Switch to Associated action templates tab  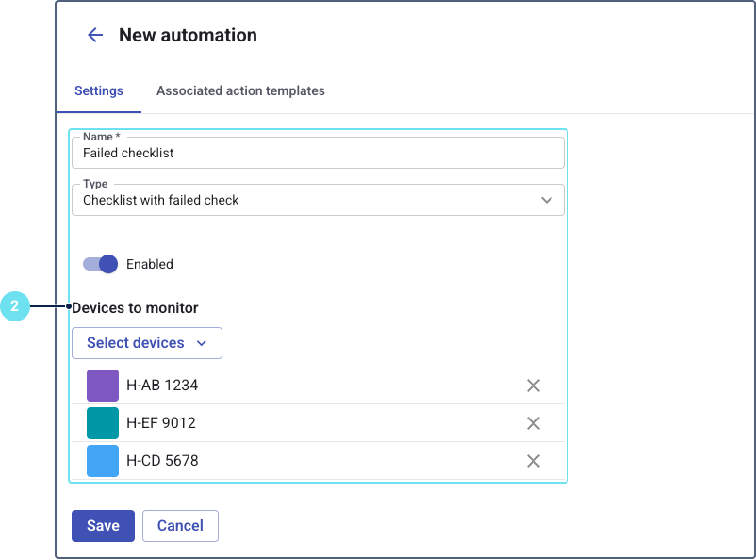coord(240,91)
